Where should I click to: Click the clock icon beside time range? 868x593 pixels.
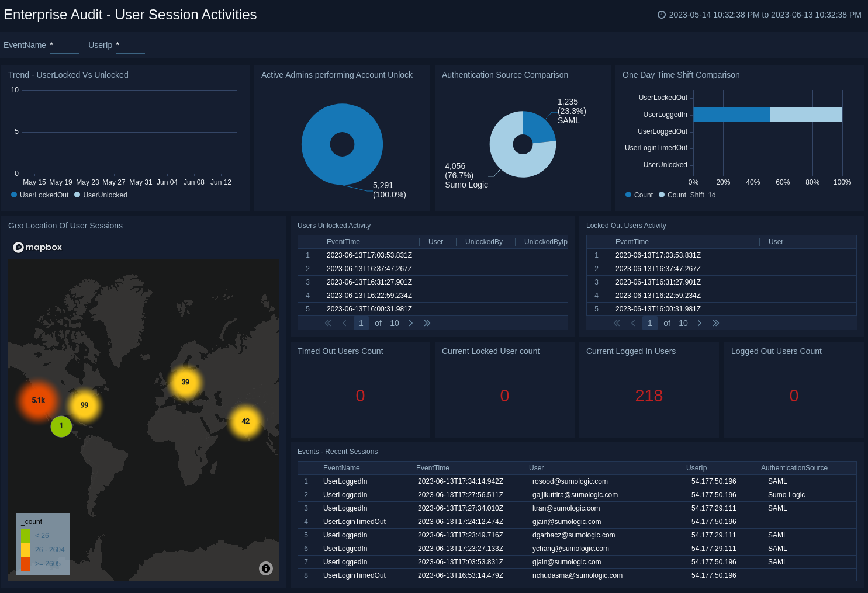[662, 15]
